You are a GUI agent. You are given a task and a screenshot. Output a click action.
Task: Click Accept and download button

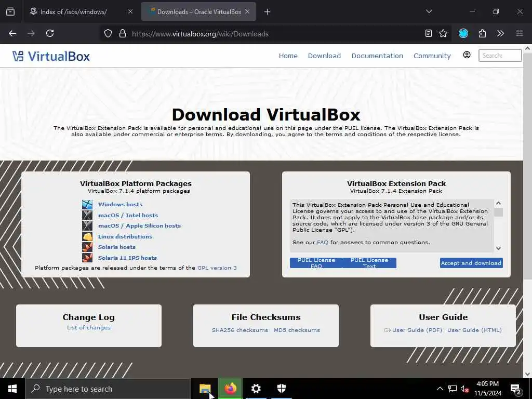coord(471,263)
